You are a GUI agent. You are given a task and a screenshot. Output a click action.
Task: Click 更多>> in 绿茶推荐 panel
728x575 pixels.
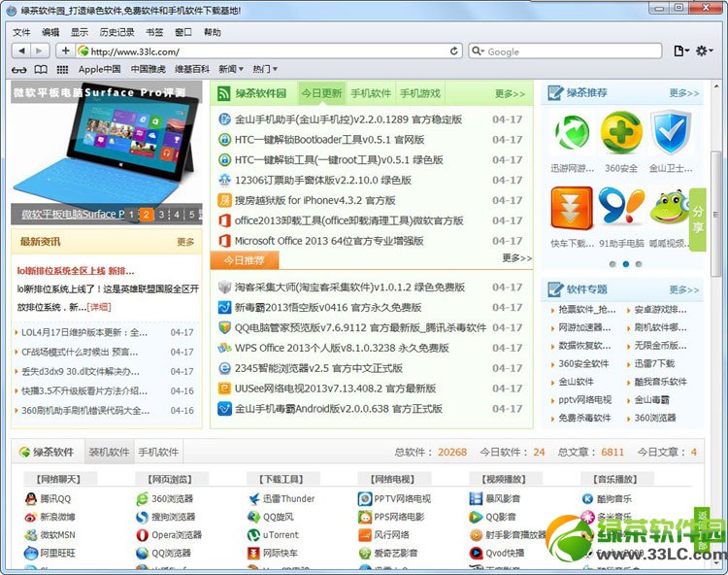684,93
